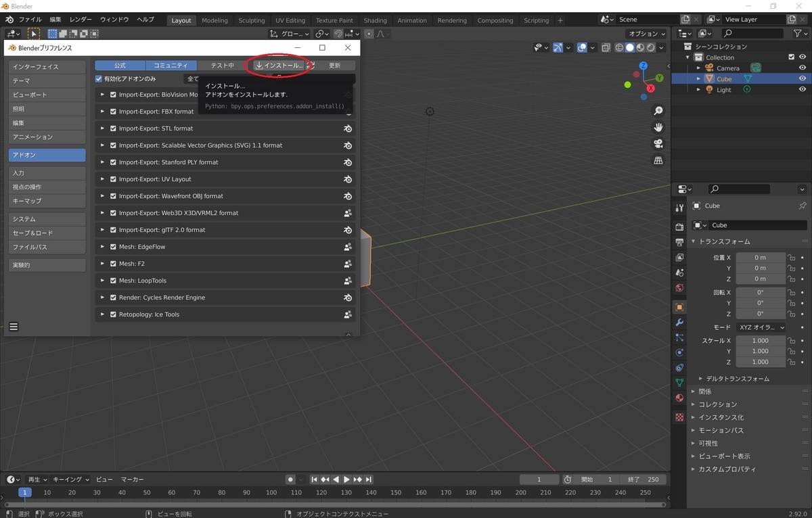Select the アドオン section in Preferences
The height and width of the screenshot is (518, 812).
click(x=47, y=155)
